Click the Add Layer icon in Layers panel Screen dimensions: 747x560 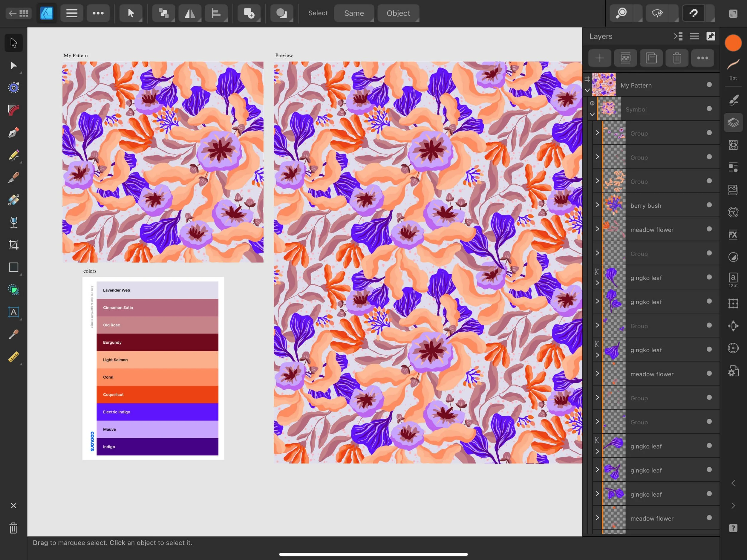(x=600, y=58)
